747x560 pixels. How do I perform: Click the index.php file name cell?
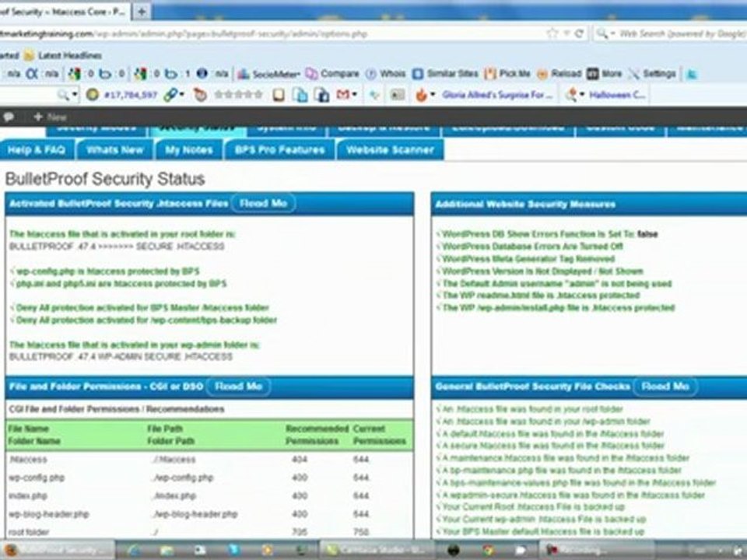[28, 495]
